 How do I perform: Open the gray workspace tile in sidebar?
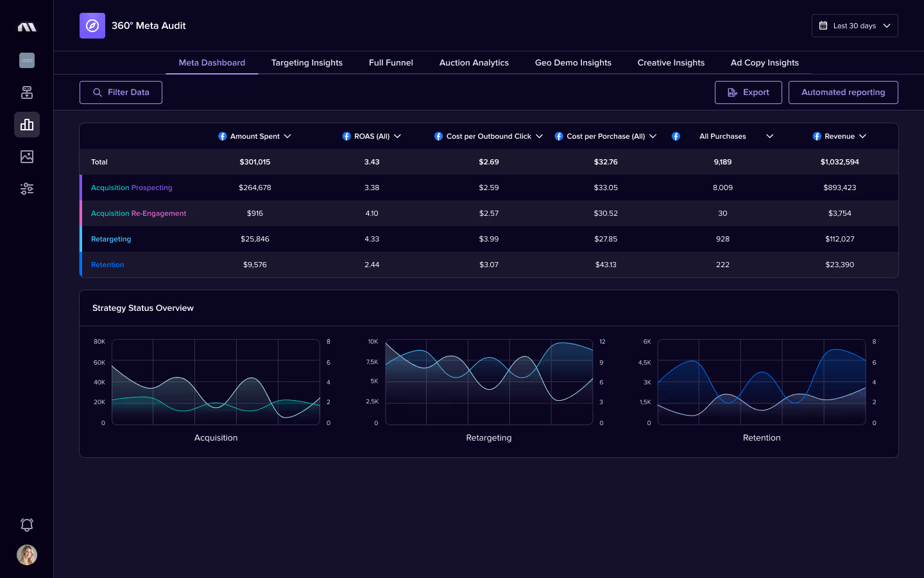[x=27, y=60]
